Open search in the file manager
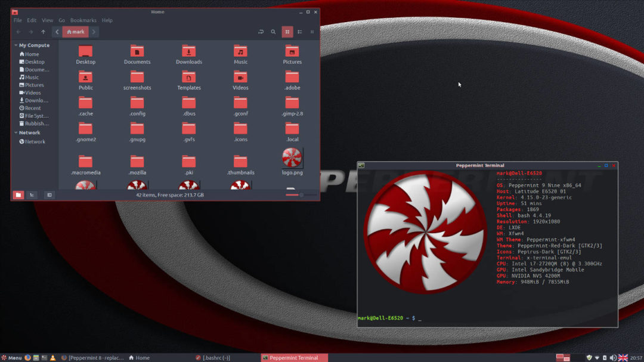Image resolution: width=644 pixels, height=362 pixels. point(274,32)
